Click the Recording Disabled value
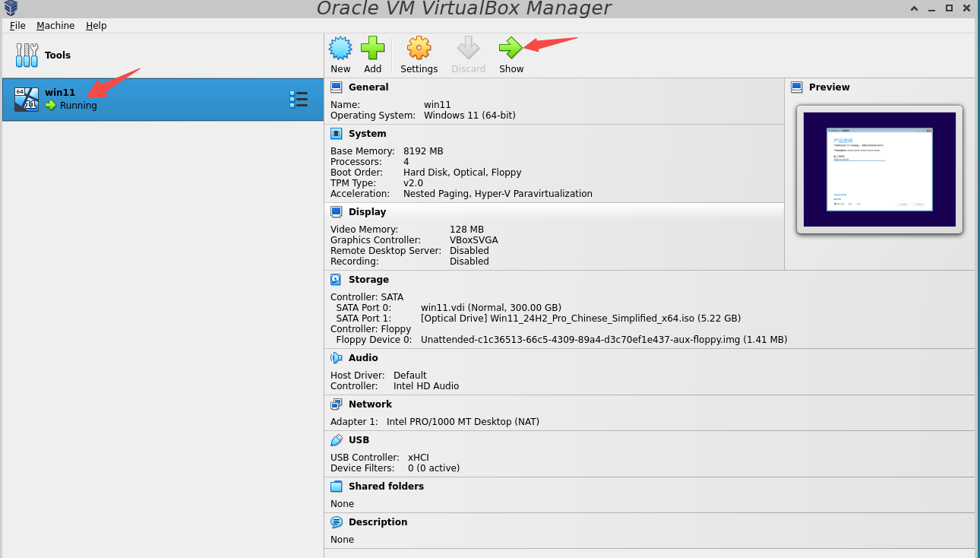980x558 pixels. 469,262
